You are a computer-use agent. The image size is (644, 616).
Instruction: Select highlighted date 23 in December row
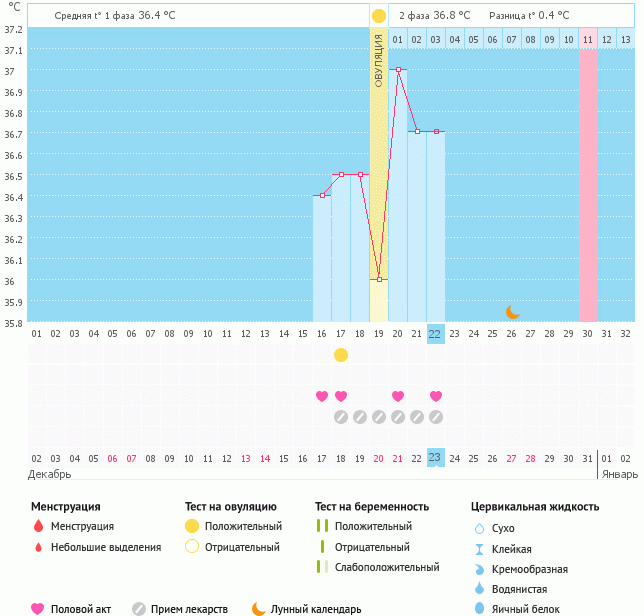pos(435,458)
